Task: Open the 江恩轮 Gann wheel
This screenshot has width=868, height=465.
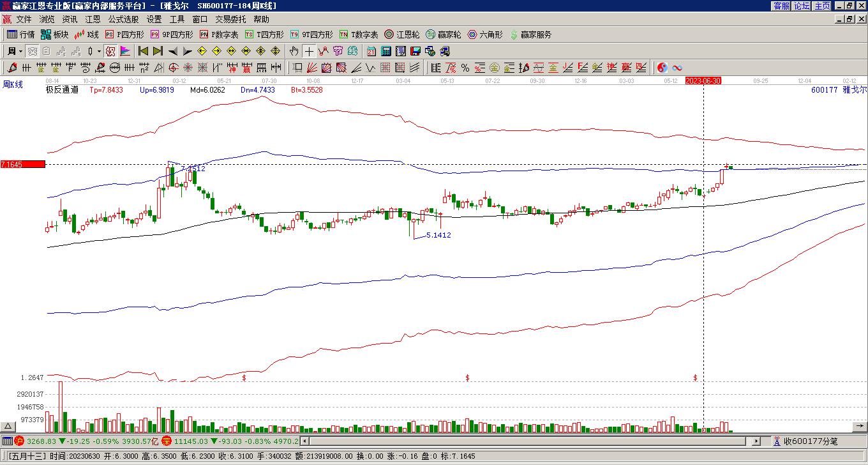Action: click(x=402, y=34)
